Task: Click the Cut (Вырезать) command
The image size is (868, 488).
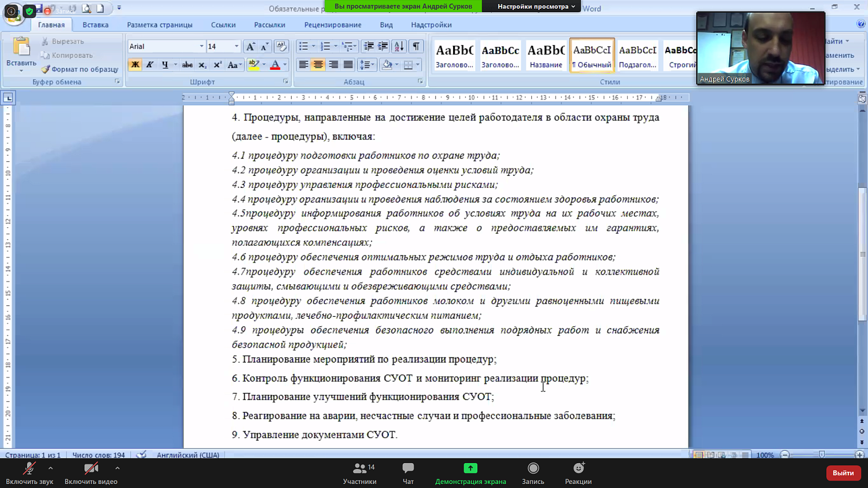Action: [x=62, y=41]
